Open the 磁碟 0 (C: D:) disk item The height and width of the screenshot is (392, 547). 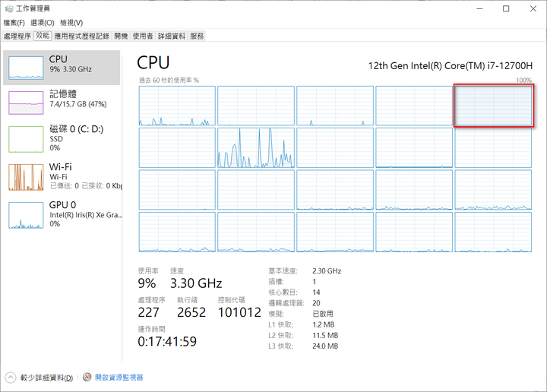coord(62,139)
